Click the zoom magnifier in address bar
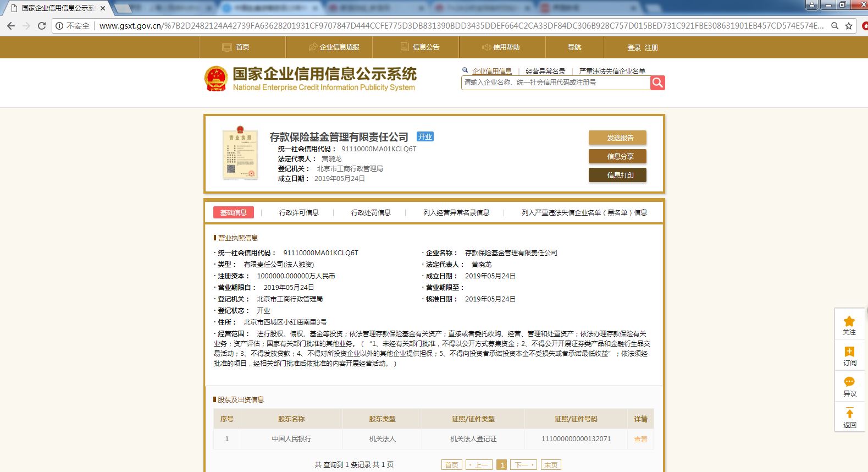 tap(835, 26)
